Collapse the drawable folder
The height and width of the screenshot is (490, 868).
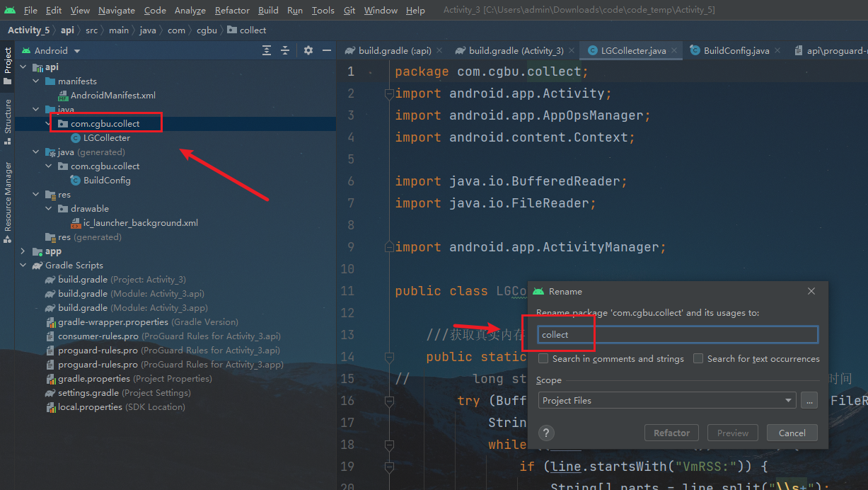(49, 209)
